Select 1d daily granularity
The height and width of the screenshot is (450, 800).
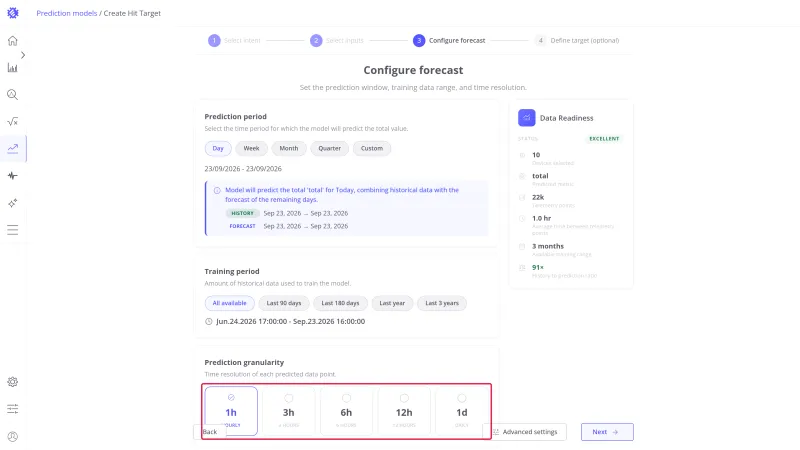(x=462, y=411)
